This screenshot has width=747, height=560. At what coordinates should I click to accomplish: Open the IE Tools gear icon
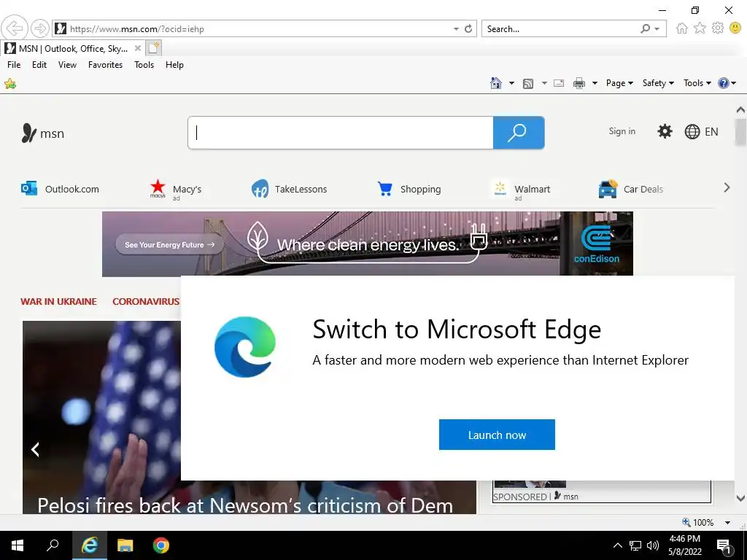click(718, 28)
